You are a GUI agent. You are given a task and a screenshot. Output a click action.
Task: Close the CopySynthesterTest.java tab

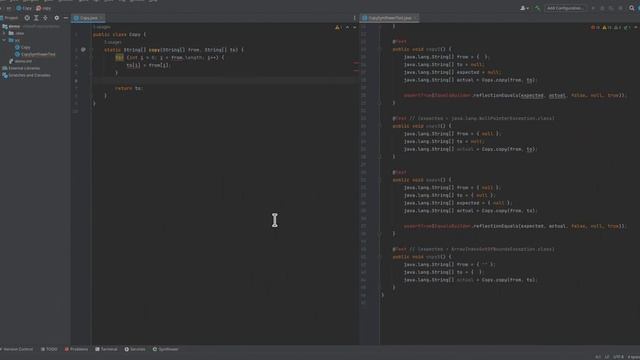[x=416, y=18]
